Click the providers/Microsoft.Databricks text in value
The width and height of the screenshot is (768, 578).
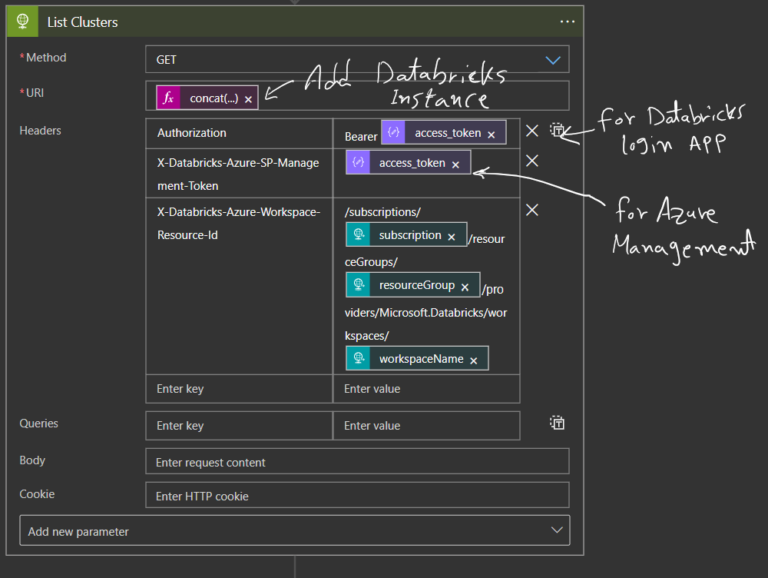tap(426, 313)
